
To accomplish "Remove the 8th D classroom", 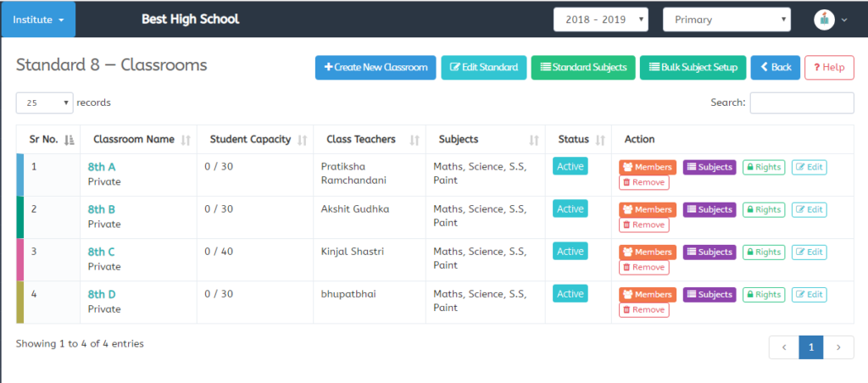I will (x=644, y=310).
